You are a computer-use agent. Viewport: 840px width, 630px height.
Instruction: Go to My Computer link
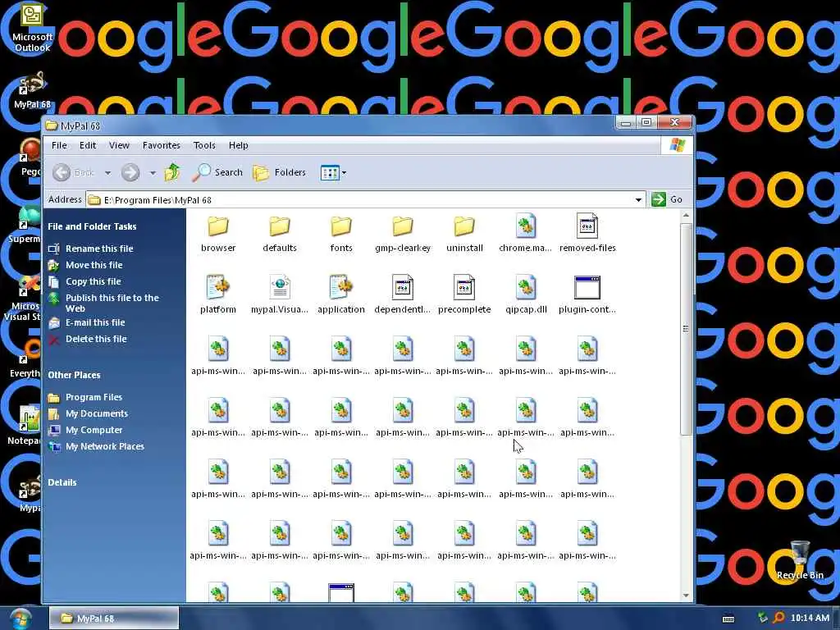tap(94, 430)
